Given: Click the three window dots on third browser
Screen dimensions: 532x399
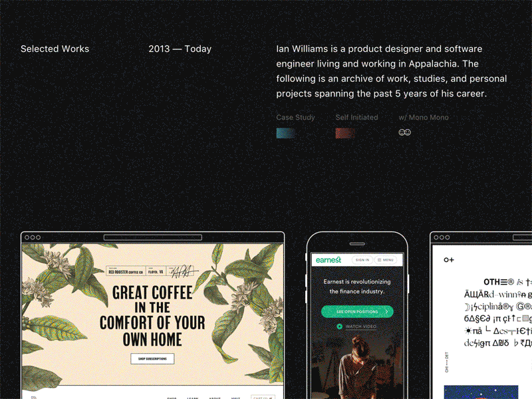Looking at the screenshot, I should coord(442,237).
